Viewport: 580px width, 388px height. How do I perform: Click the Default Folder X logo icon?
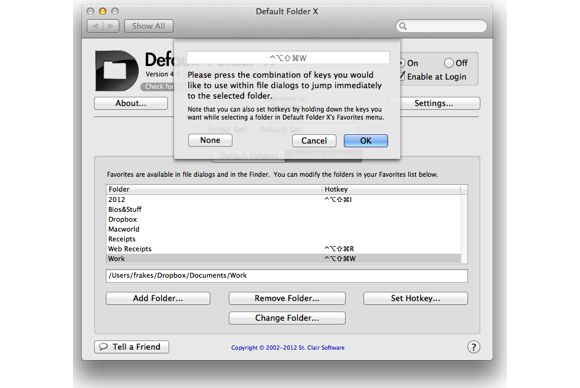pyautogui.click(x=117, y=71)
